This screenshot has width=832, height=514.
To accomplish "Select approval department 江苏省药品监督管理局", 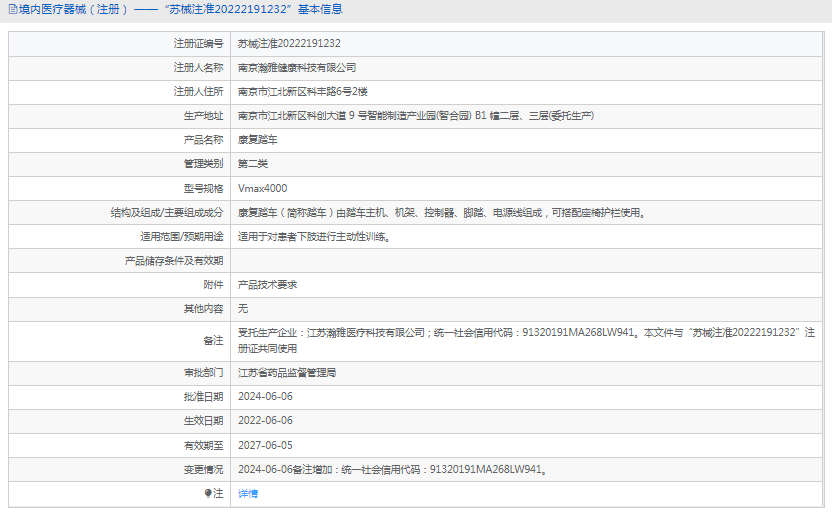I will 287,373.
